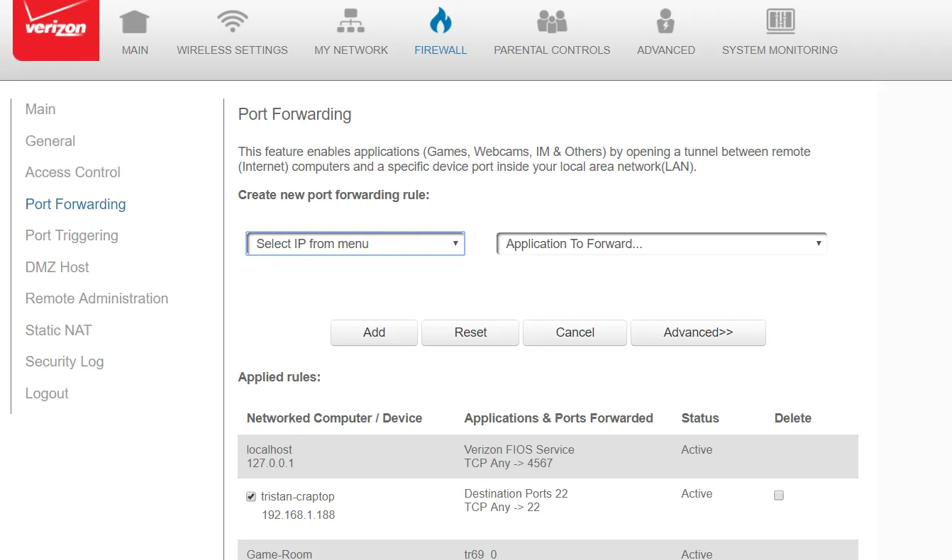Image resolution: width=952 pixels, height=560 pixels.
Task: Open the Application To Forward dropdown
Action: [x=661, y=243]
